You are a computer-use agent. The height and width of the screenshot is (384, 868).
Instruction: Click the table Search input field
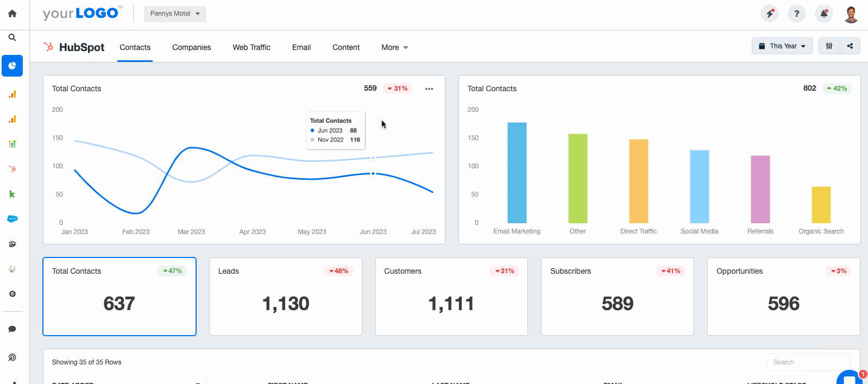(x=808, y=362)
